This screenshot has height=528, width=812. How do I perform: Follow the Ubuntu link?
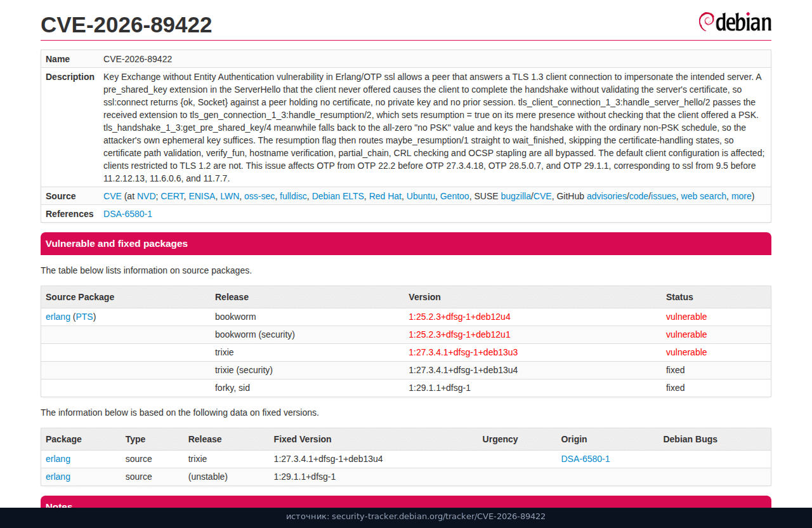coord(421,196)
